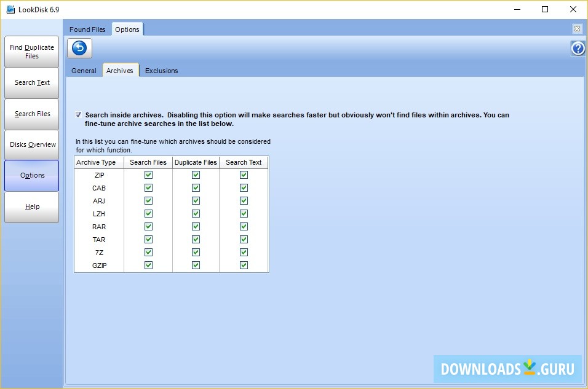
Task: Click the LookDisk app icon in title bar
Action: click(x=10, y=9)
